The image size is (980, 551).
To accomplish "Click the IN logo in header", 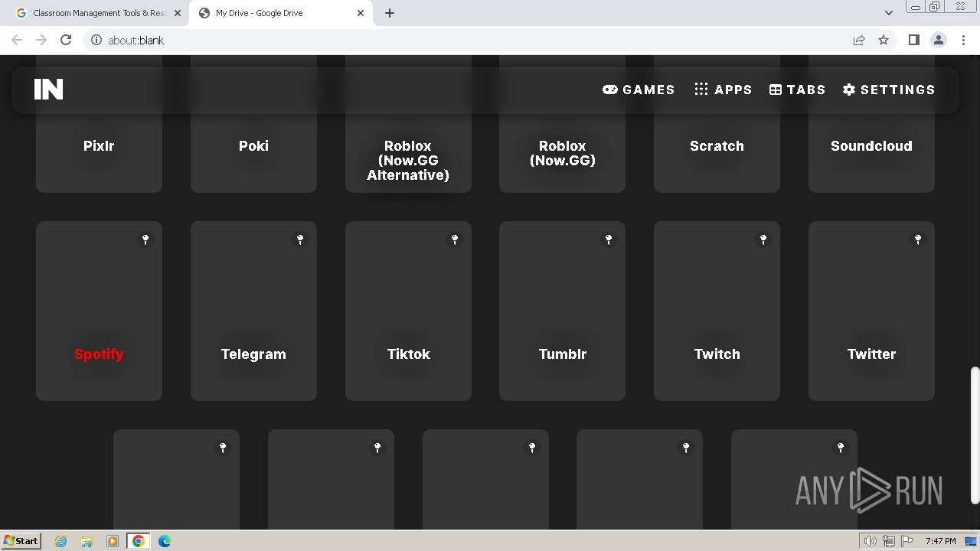I will click(48, 90).
